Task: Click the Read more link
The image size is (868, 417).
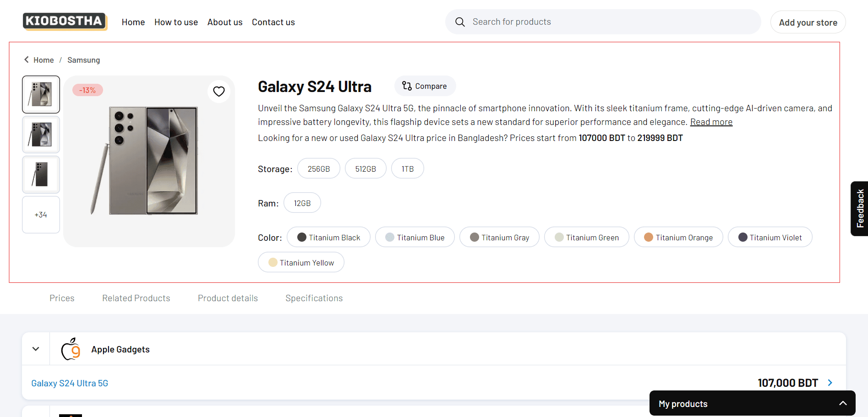Action: [711, 122]
